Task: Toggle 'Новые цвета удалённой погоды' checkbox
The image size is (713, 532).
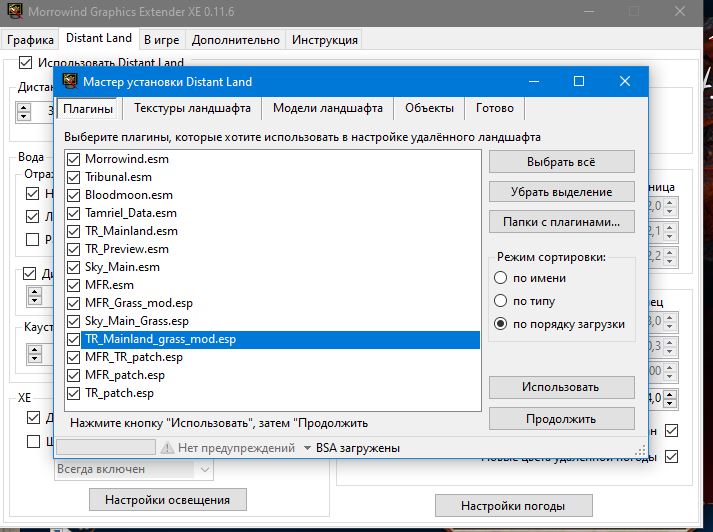Action: (x=671, y=456)
